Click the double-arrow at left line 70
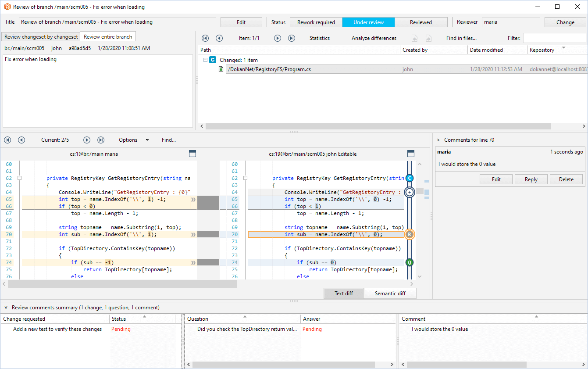The height and width of the screenshot is (369, 588). tap(193, 234)
